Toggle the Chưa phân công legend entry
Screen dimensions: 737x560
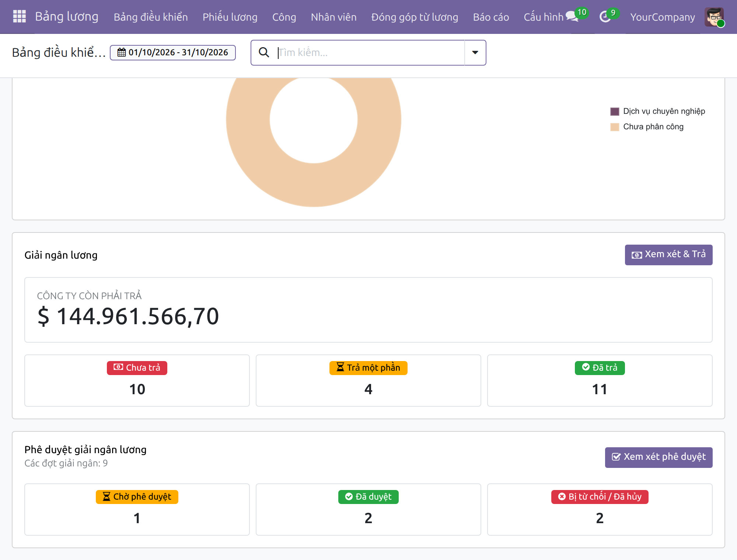647,127
